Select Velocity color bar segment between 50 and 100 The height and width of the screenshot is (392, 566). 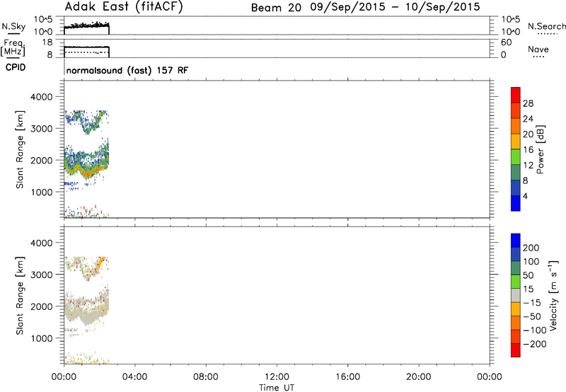click(516, 268)
